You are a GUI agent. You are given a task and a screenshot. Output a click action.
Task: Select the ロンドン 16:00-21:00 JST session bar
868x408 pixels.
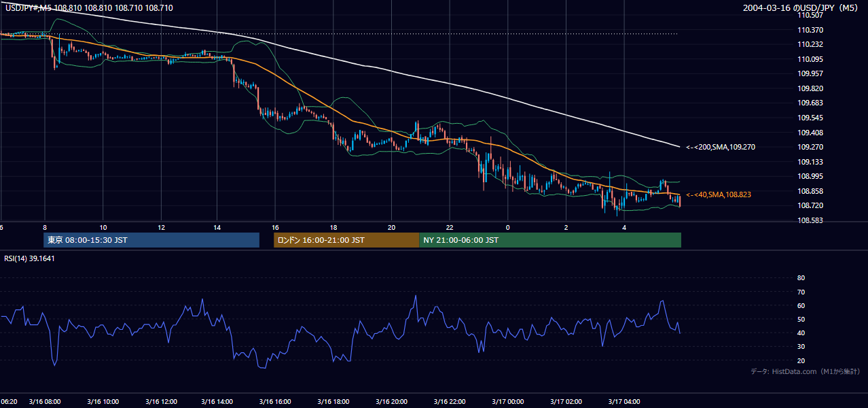click(346, 240)
